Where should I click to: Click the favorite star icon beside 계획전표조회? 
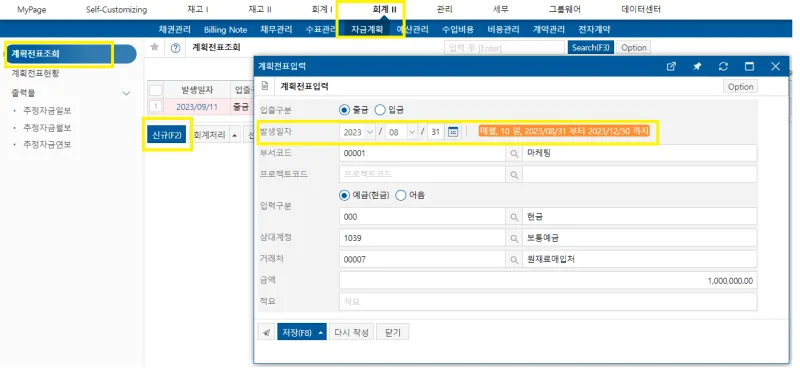tap(155, 47)
